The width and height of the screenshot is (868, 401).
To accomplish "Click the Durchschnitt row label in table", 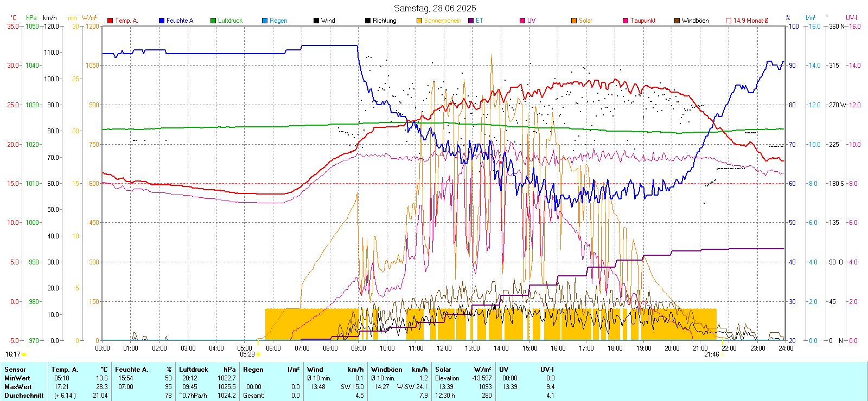I will coord(24,396).
